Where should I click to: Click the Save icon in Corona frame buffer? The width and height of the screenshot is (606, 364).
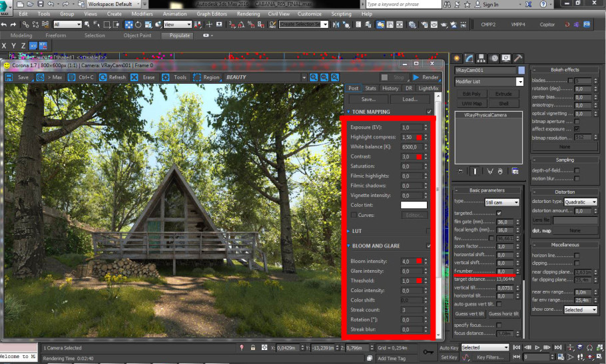click(x=9, y=77)
